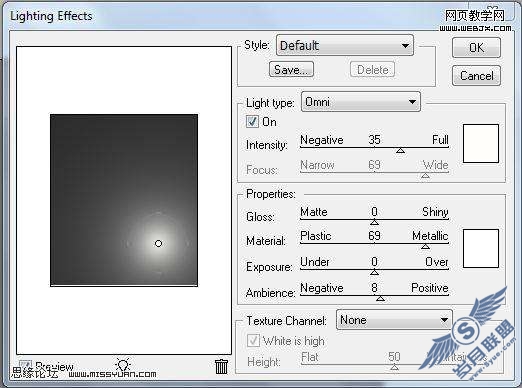Open the light color swatch beside Intensity
This screenshot has width=522, height=388.
click(x=481, y=143)
